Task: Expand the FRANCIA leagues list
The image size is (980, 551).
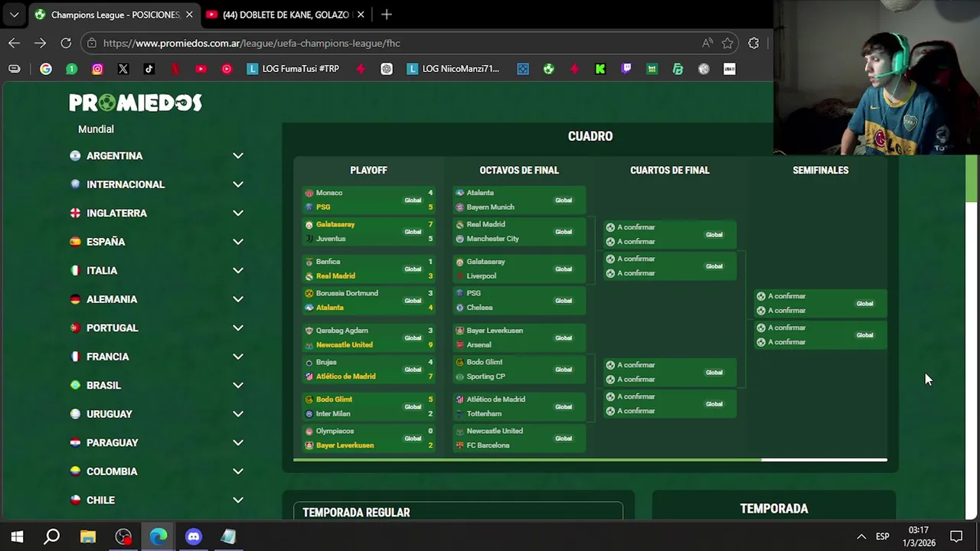Action: [x=238, y=357]
